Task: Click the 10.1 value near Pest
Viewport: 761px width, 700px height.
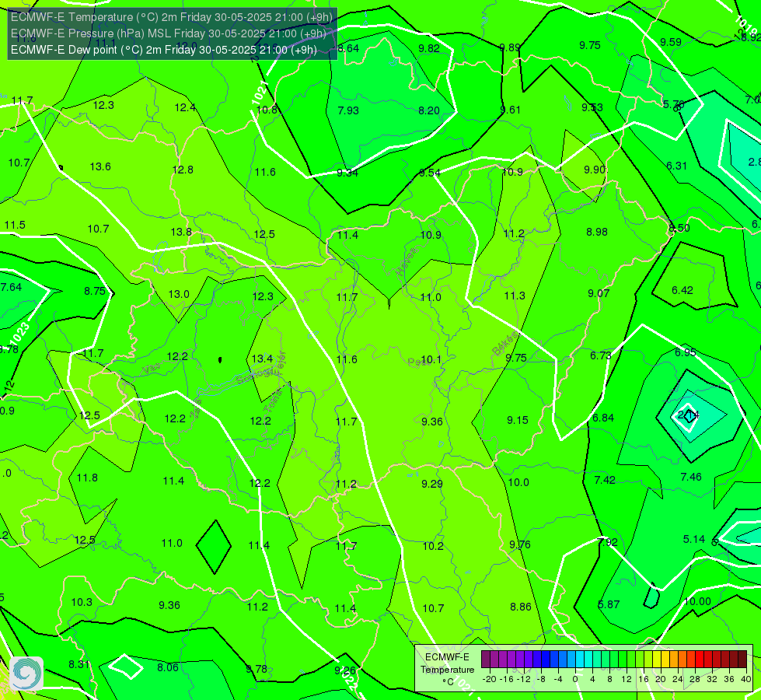Action: point(431,360)
